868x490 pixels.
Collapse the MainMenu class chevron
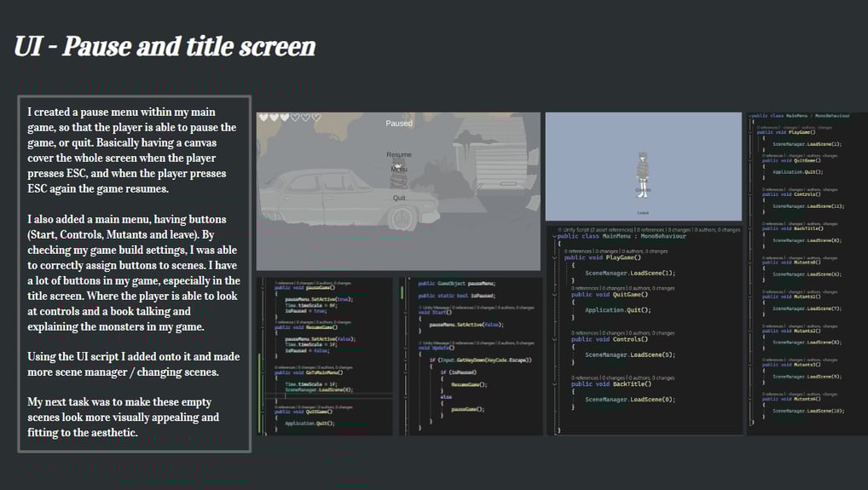tap(555, 236)
